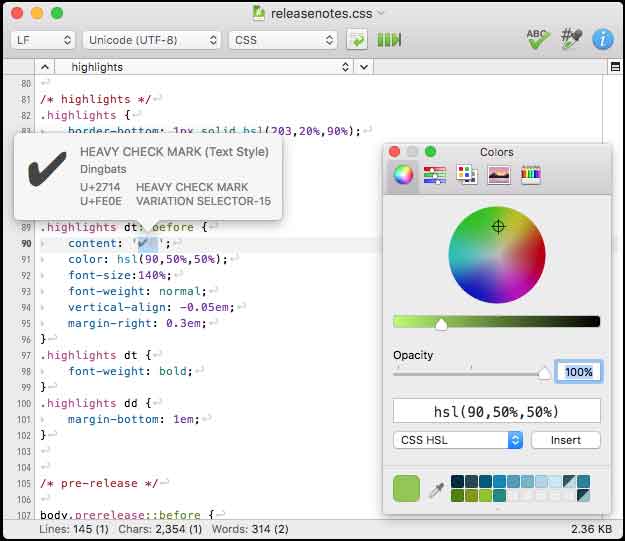Click the Insert button
Viewport: 625px width, 541px height.
coord(565,440)
